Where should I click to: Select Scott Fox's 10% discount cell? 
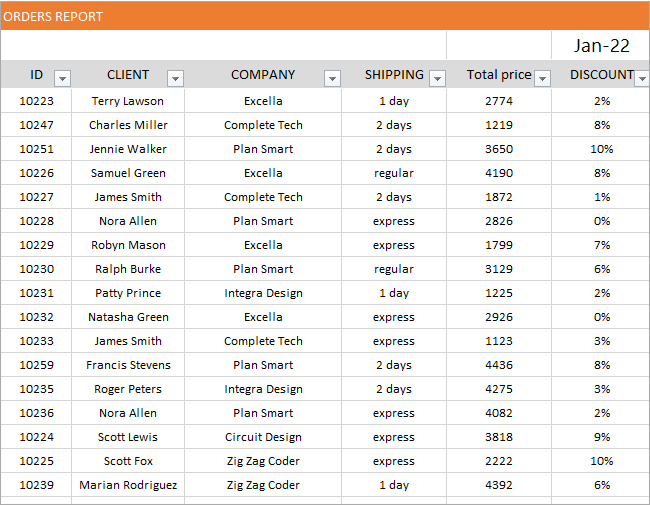601,461
